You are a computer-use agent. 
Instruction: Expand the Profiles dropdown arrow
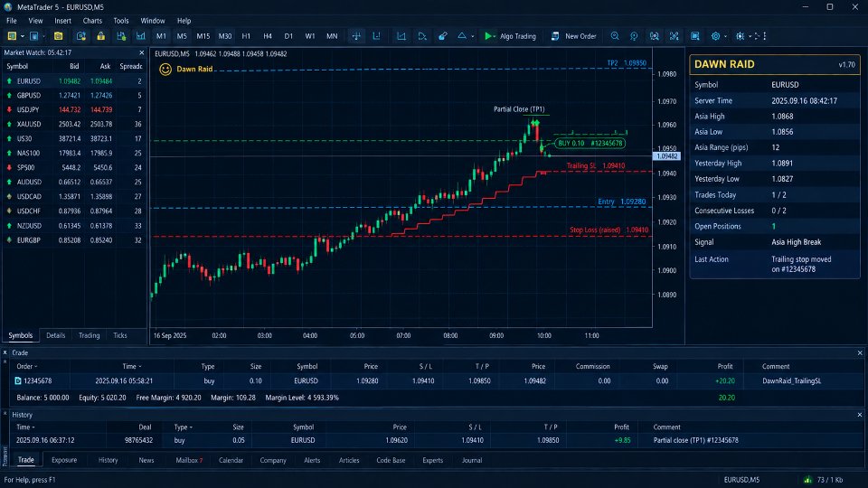[x=44, y=36]
